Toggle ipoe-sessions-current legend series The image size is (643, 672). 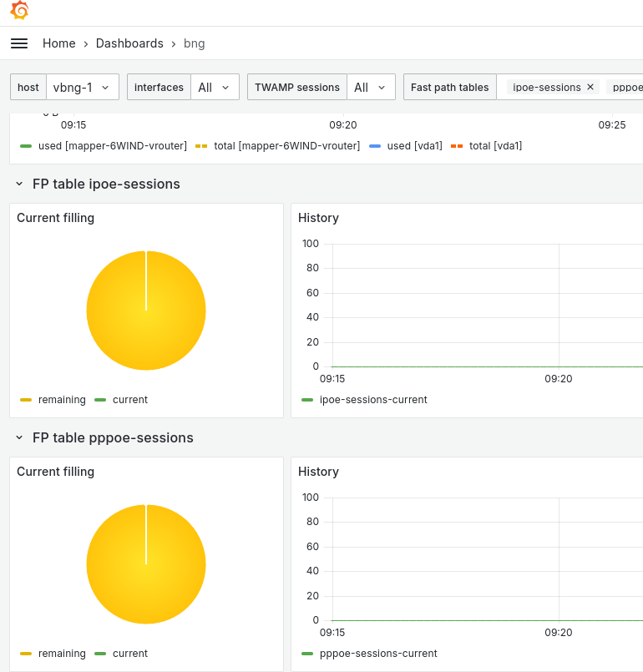click(373, 399)
